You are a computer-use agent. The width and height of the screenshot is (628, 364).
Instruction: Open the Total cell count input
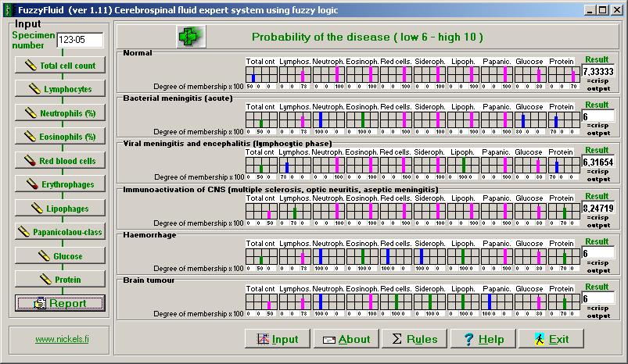[x=60, y=65]
